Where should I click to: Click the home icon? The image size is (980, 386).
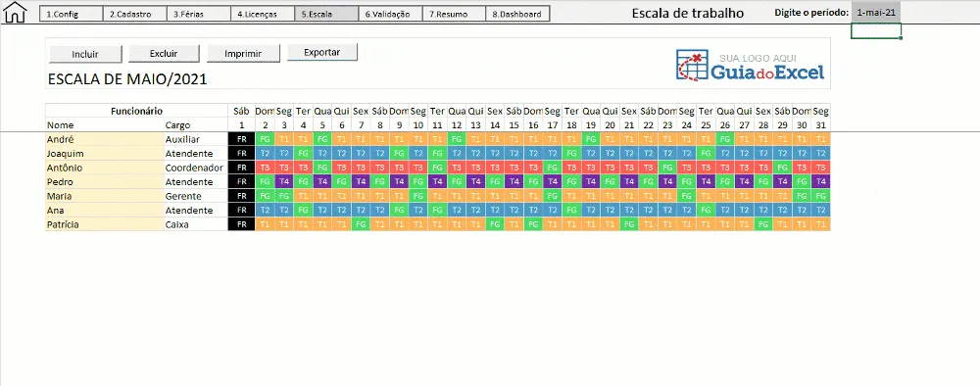point(16,13)
